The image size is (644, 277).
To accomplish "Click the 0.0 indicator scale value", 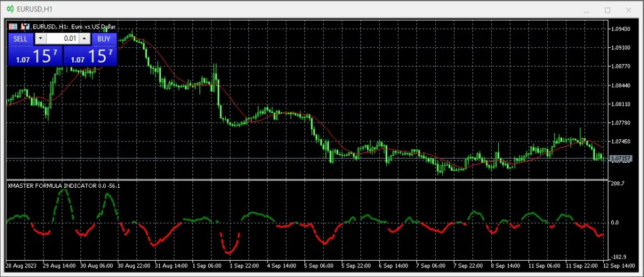I will (616, 223).
